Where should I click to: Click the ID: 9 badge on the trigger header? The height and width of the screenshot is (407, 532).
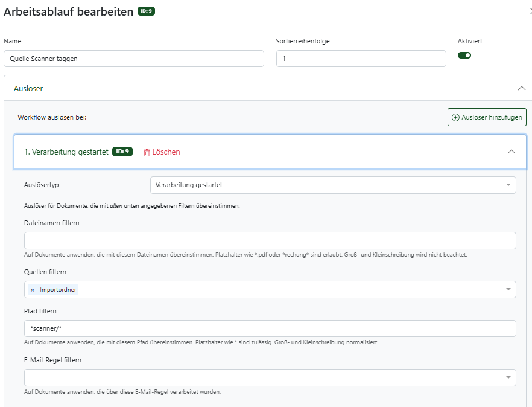pos(122,152)
